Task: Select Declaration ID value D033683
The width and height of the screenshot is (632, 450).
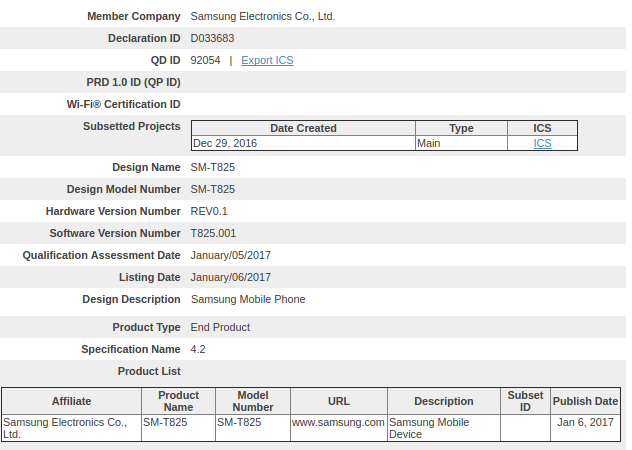Action: coord(212,38)
